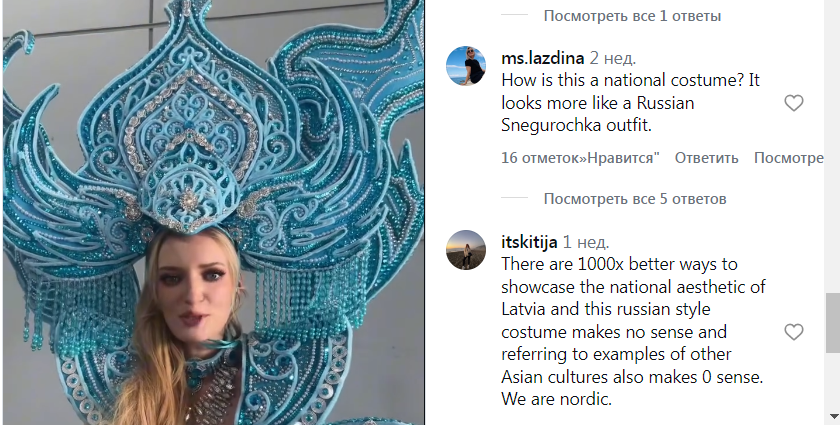The image size is (840, 425).
Task: Click the truncated "Посмотре" translation link
Action: tap(788, 158)
